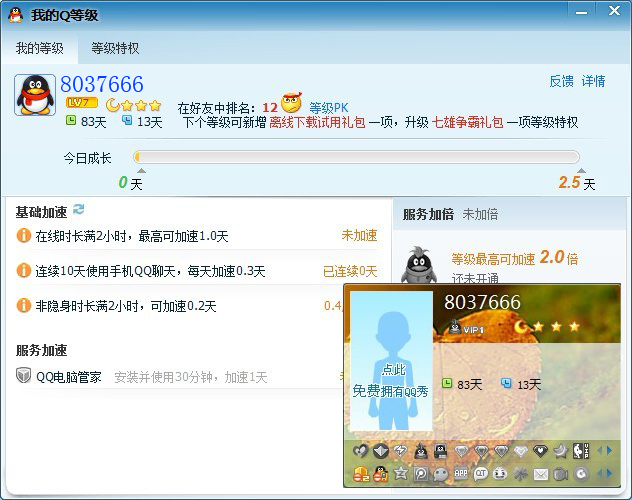Click the gray pinwheel icon
632x500 pixels.
pos(520,474)
